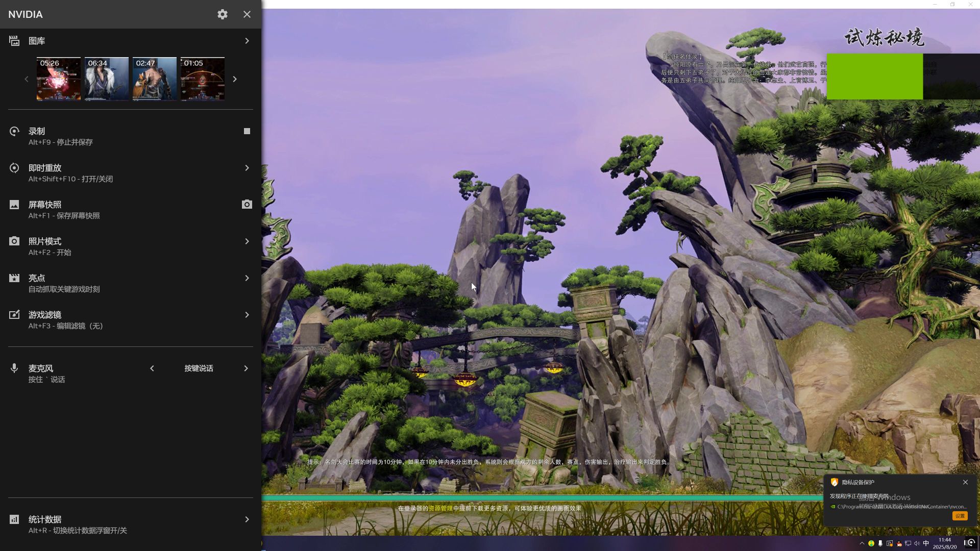Open NVIDIA overlay settings gear

(223, 14)
